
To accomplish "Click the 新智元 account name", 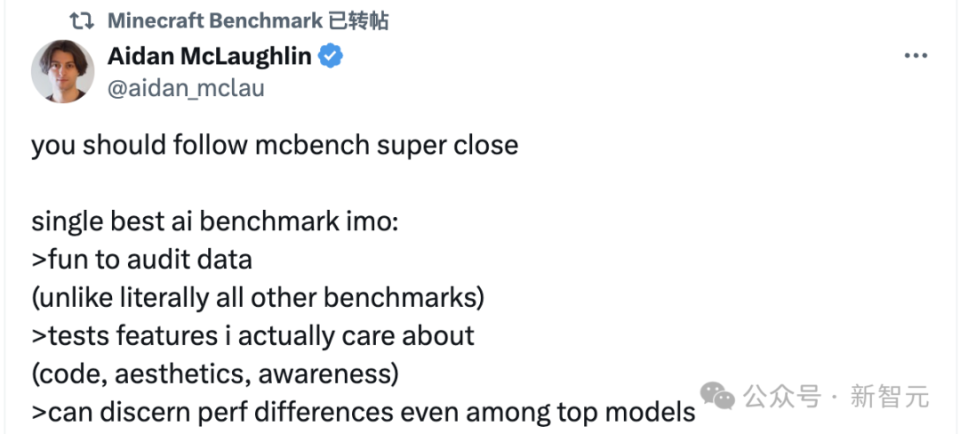I will [889, 397].
